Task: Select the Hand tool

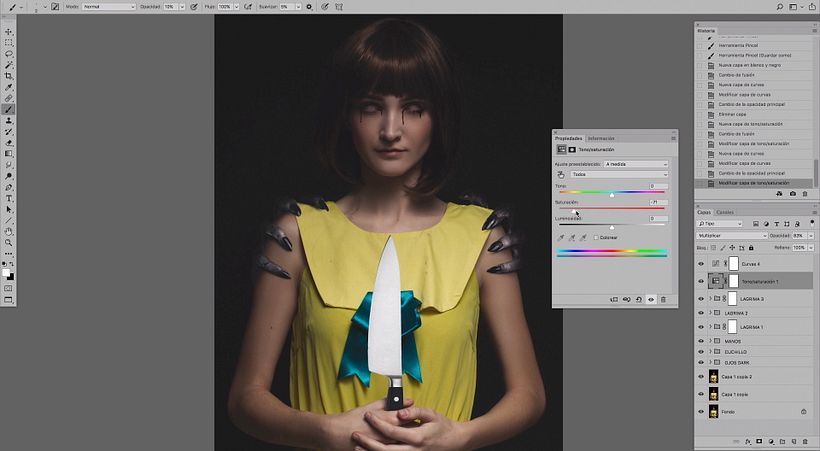Action: click(x=8, y=231)
